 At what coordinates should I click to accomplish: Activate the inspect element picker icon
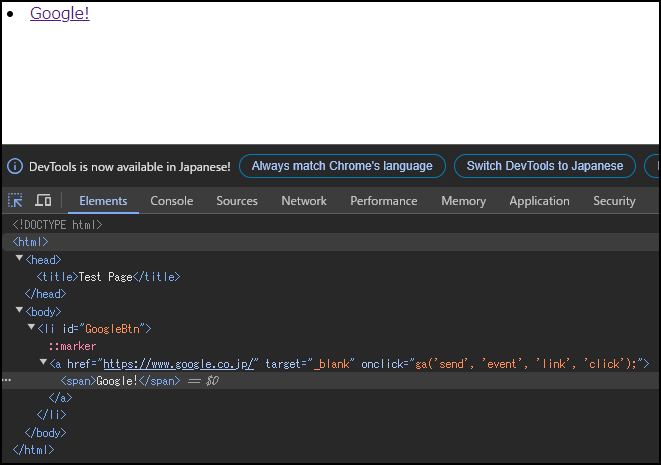[x=15, y=201]
